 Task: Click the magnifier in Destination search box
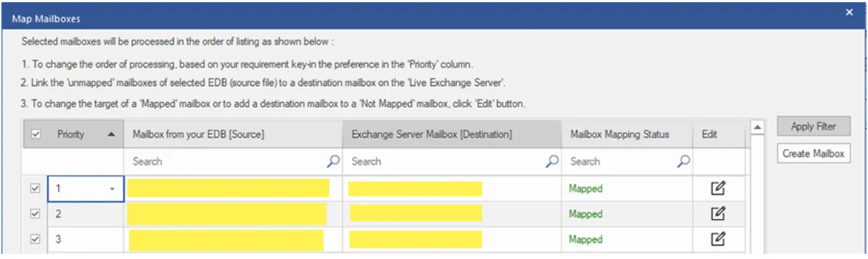553,161
